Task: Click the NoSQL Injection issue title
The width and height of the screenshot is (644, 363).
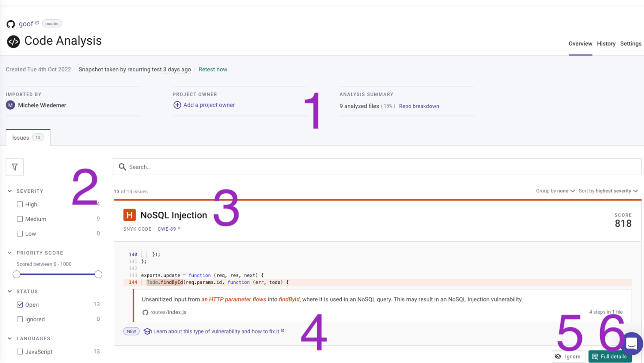Action: point(173,215)
